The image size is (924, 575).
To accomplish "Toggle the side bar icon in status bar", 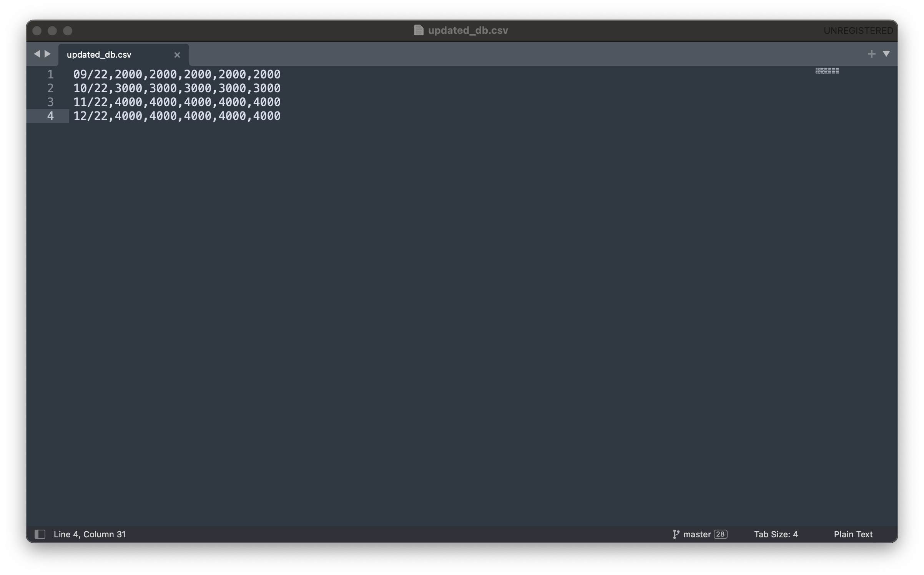I will tap(40, 534).
